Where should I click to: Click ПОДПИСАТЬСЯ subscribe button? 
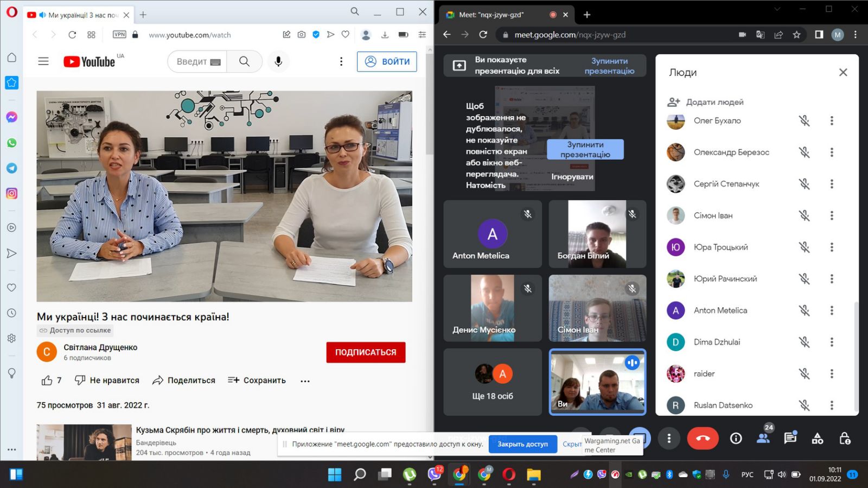[366, 352]
